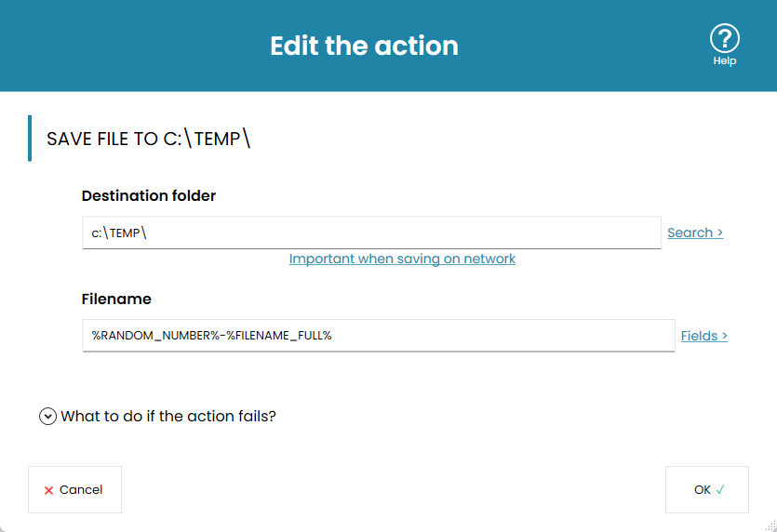Confirm with the OK button

(706, 490)
